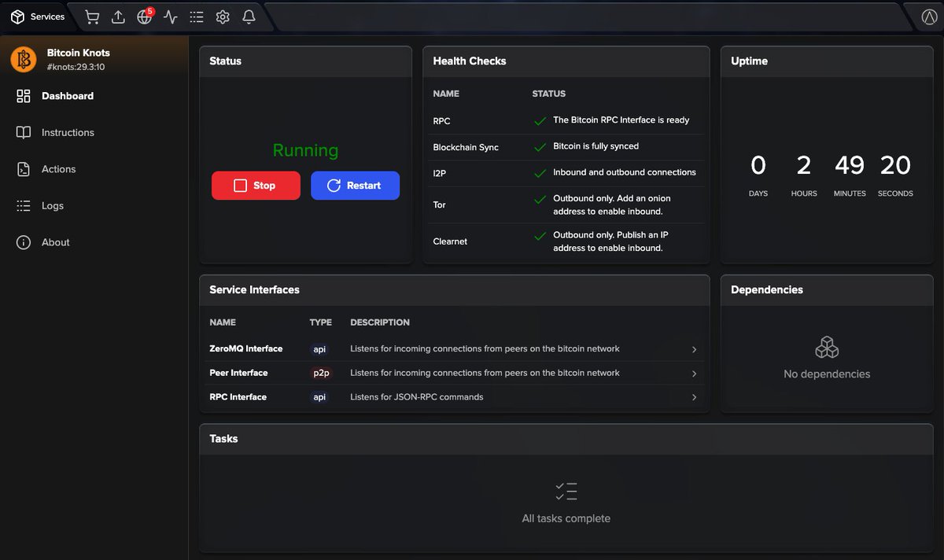Click the Service Interfaces panel header
The image size is (944, 560).
tap(455, 290)
